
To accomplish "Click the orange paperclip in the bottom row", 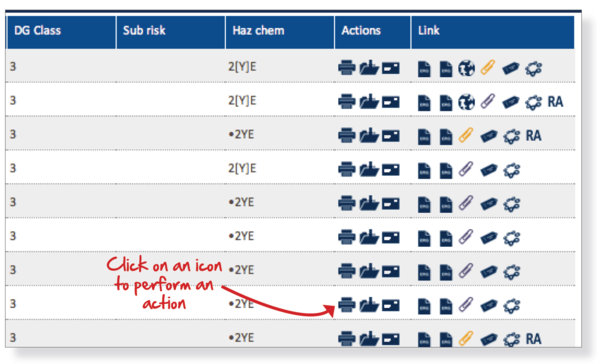I will pyautogui.click(x=466, y=338).
